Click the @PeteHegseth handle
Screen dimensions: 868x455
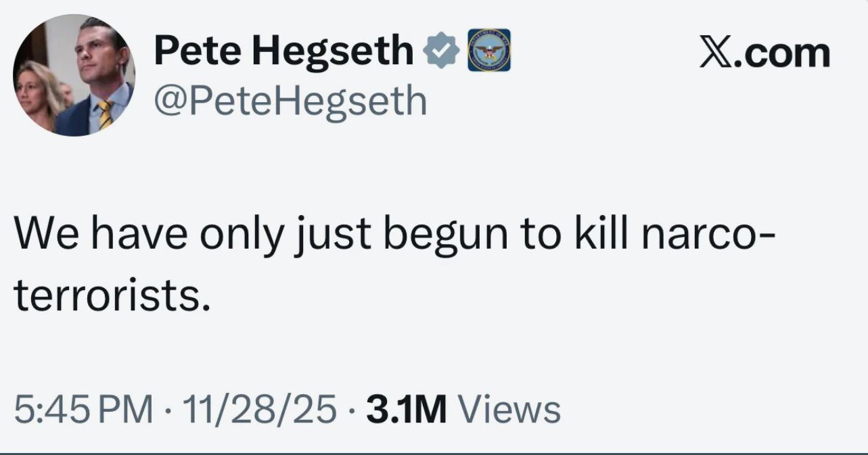290,101
